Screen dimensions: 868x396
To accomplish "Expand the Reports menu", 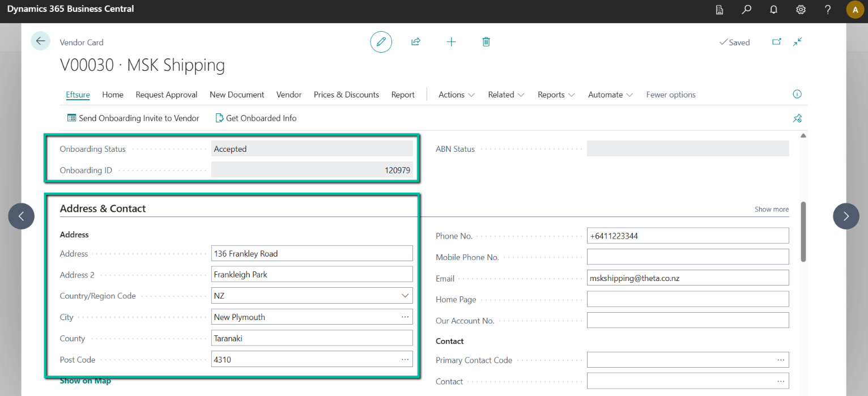I will [x=556, y=95].
